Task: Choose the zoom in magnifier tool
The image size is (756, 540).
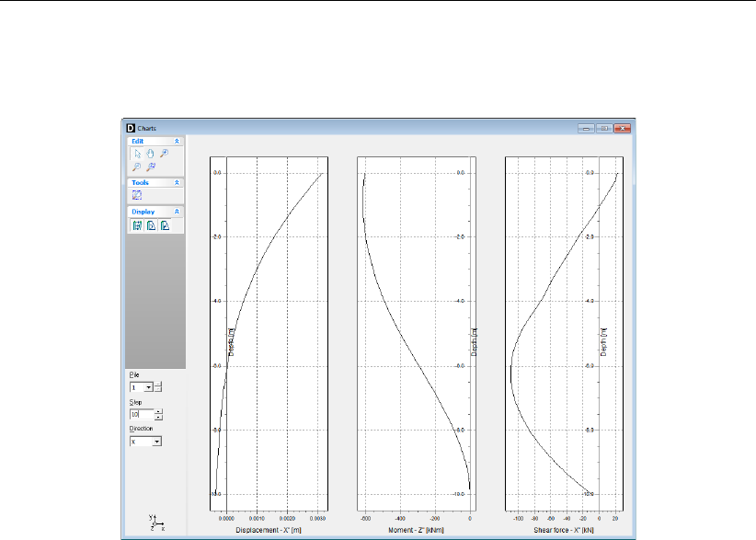Action: 165,154
